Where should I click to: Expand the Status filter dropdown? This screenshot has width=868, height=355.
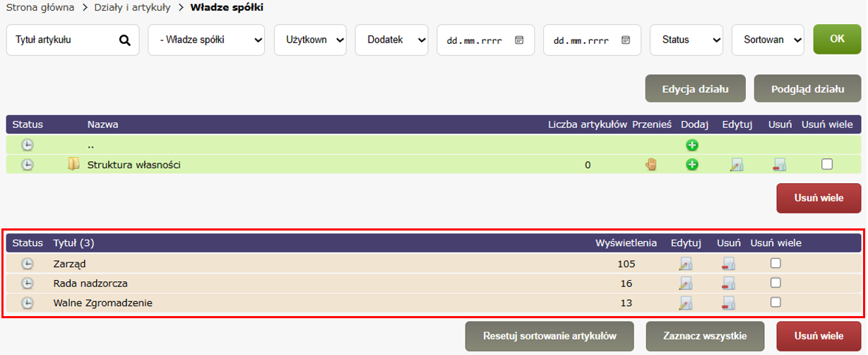686,40
